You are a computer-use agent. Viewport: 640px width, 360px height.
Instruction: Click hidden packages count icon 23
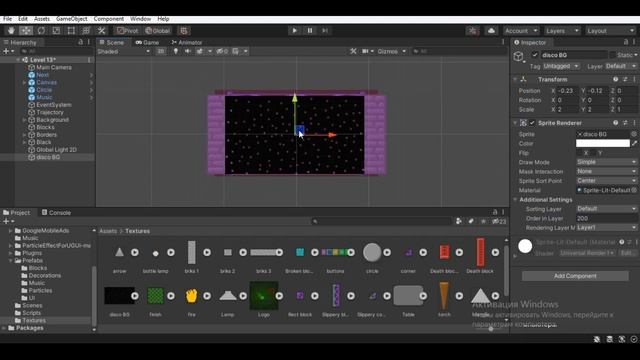[499, 221]
